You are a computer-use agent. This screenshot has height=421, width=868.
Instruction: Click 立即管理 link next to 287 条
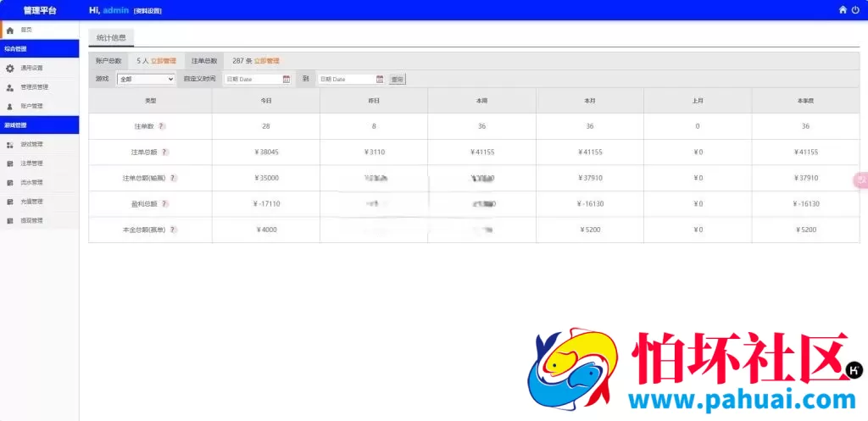(x=267, y=61)
